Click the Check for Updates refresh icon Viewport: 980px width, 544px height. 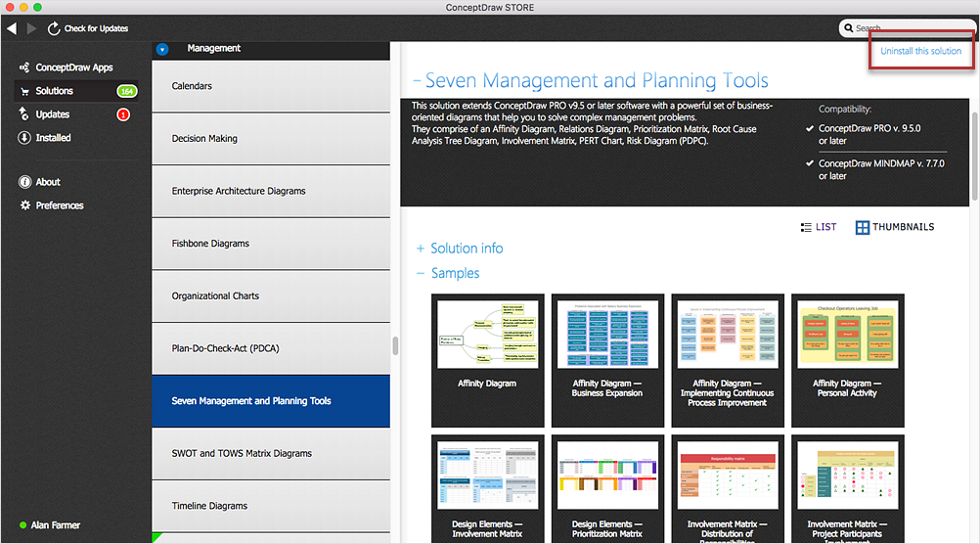(x=54, y=28)
